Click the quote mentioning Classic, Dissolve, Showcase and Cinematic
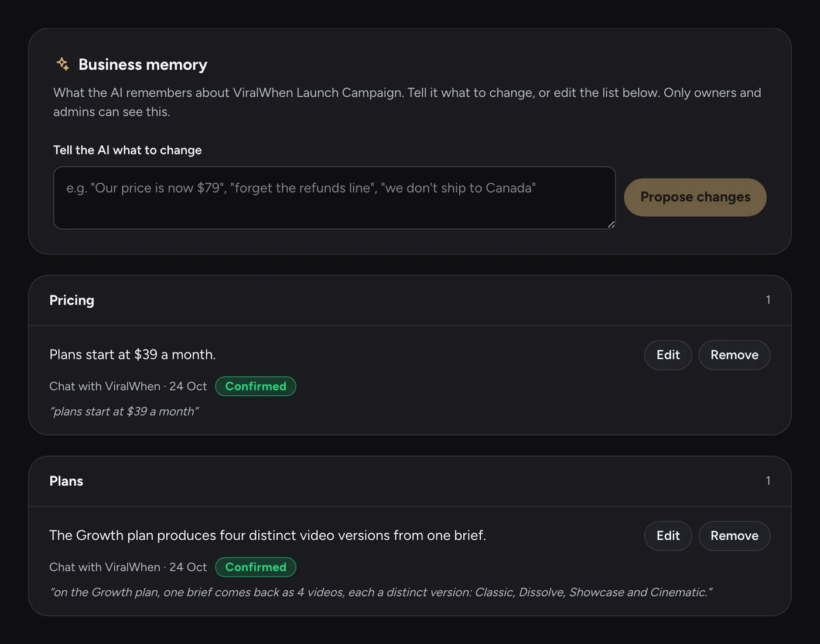This screenshot has width=820, height=644. coord(381,592)
